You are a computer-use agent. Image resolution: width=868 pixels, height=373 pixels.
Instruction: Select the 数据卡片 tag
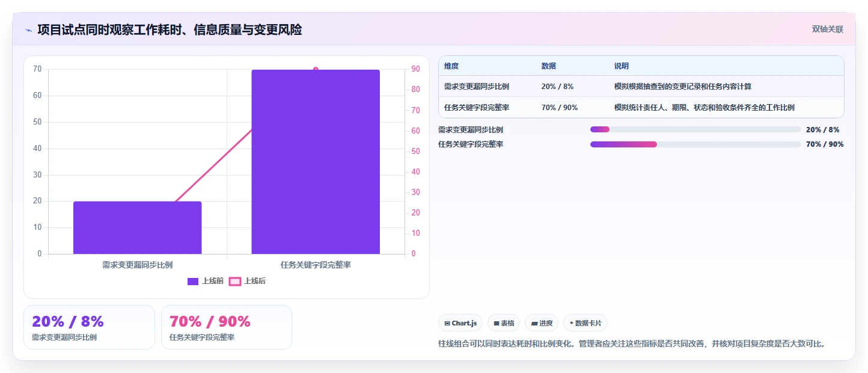[x=585, y=323]
